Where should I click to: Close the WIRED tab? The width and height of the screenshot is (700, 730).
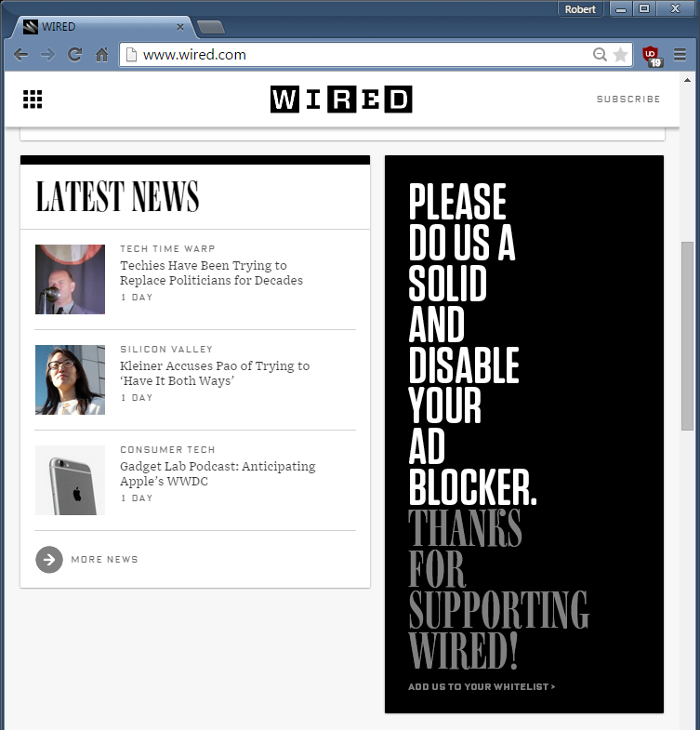click(x=180, y=27)
